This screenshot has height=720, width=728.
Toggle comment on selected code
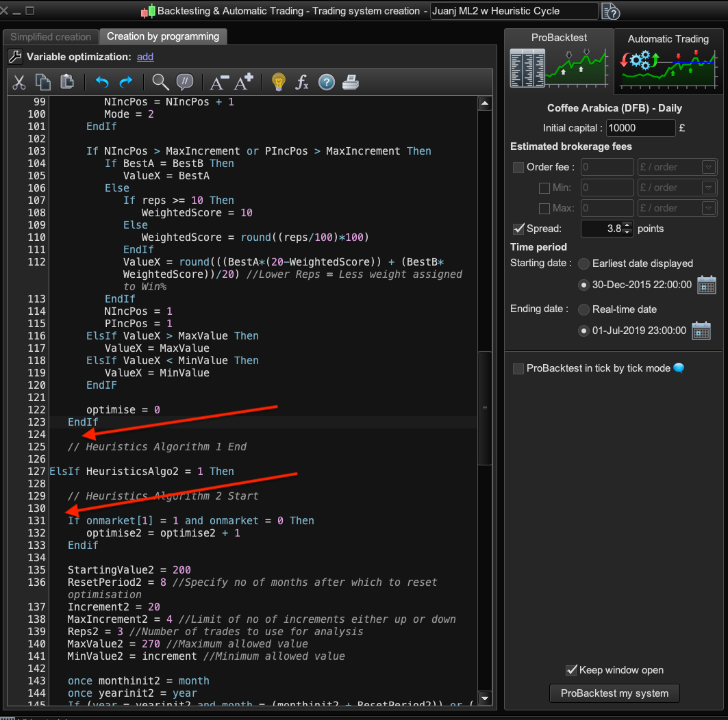(184, 83)
